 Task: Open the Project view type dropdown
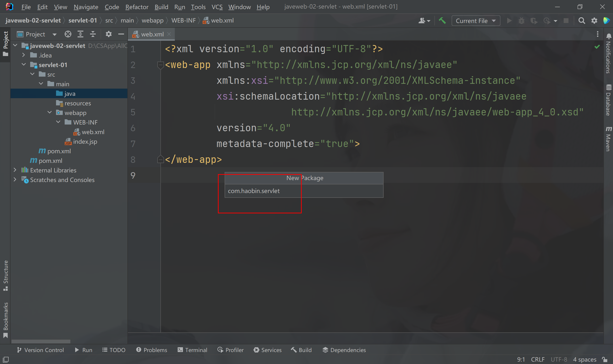(54, 34)
